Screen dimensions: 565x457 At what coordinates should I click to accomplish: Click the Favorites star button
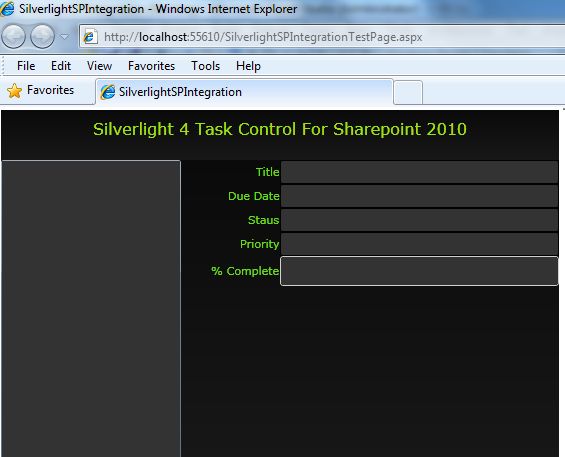pos(40,90)
